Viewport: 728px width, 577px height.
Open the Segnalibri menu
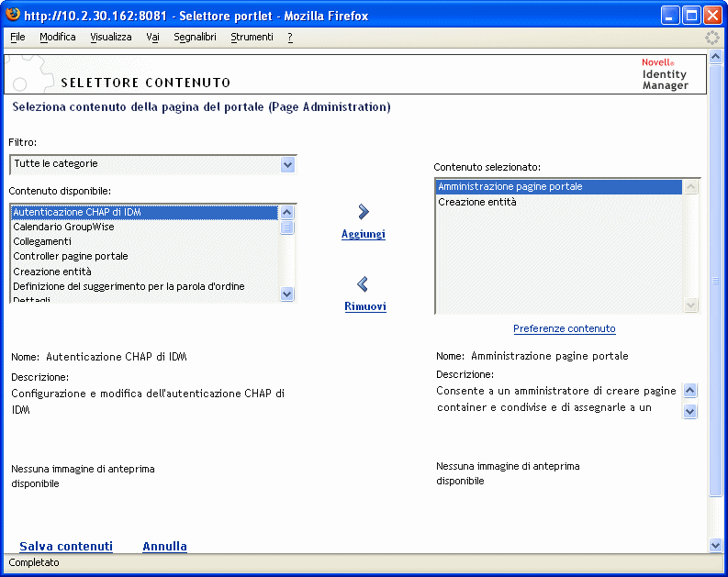195,37
